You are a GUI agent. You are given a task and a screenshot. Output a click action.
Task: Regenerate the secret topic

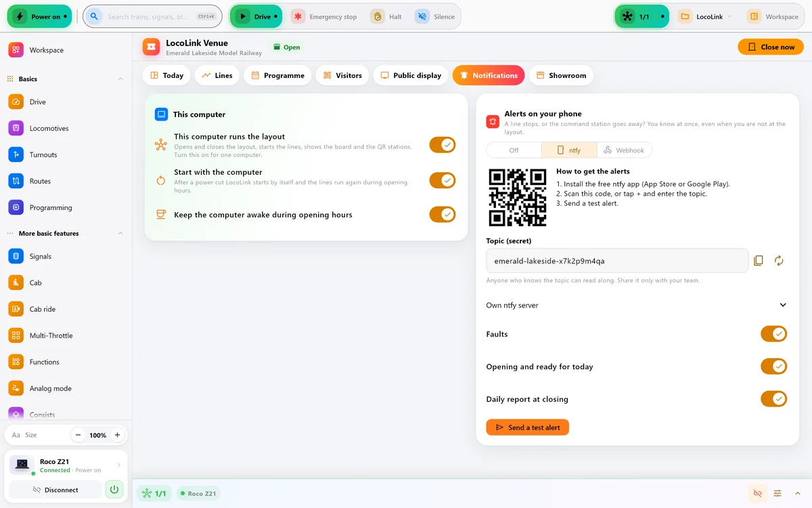tap(779, 261)
